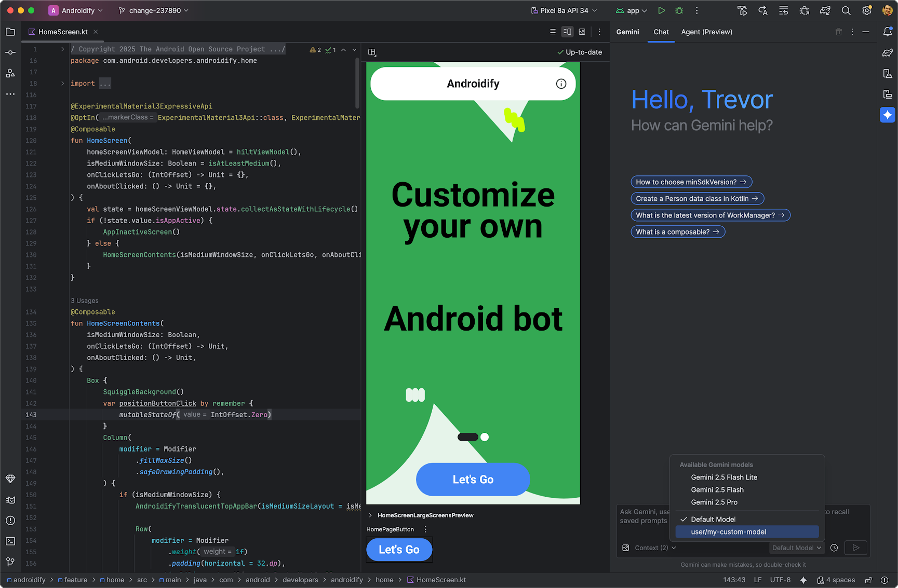Switch editor to split code and design view

(567, 32)
